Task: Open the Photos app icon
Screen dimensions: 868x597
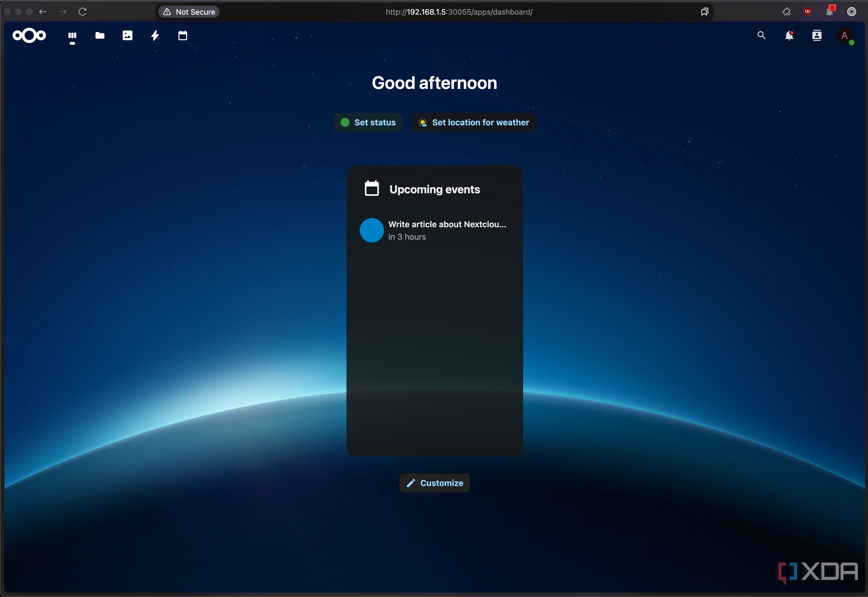Action: coord(127,36)
